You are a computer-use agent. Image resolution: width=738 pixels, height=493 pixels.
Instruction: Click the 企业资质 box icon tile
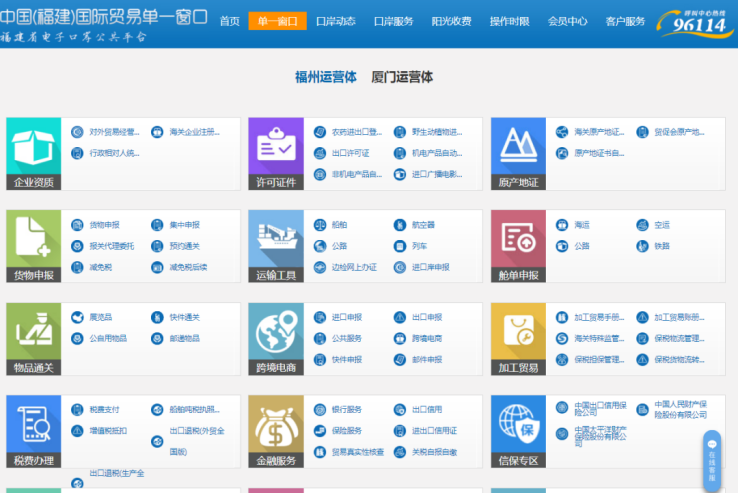point(33,153)
